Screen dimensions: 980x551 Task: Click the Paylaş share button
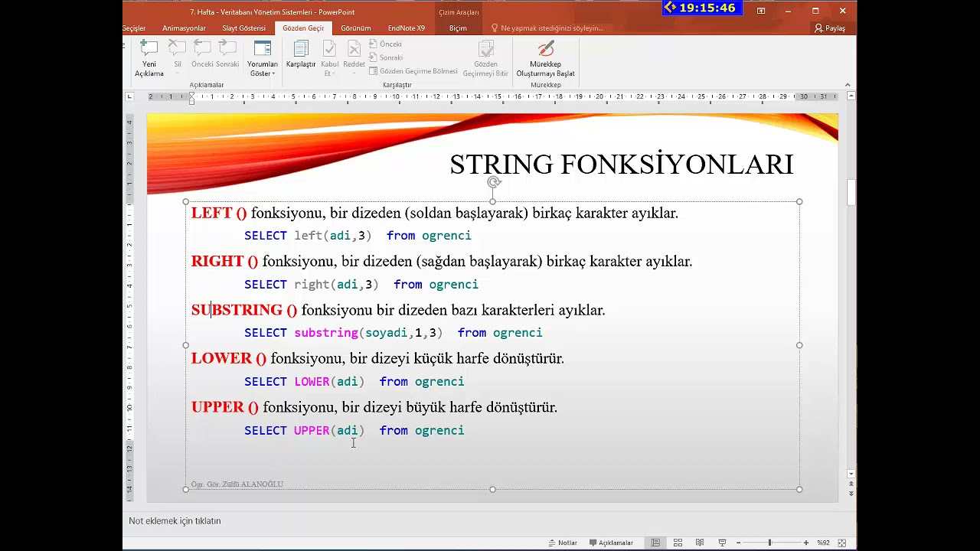830,28
